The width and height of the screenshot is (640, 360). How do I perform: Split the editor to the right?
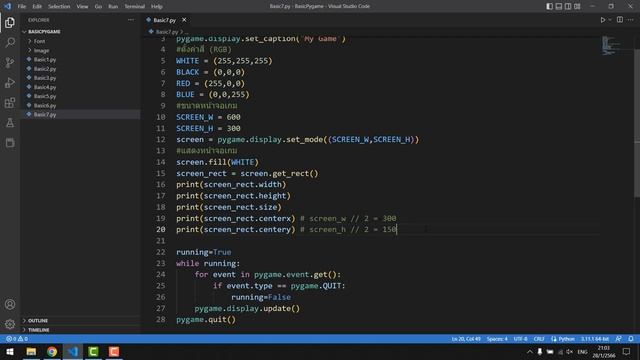pos(620,20)
